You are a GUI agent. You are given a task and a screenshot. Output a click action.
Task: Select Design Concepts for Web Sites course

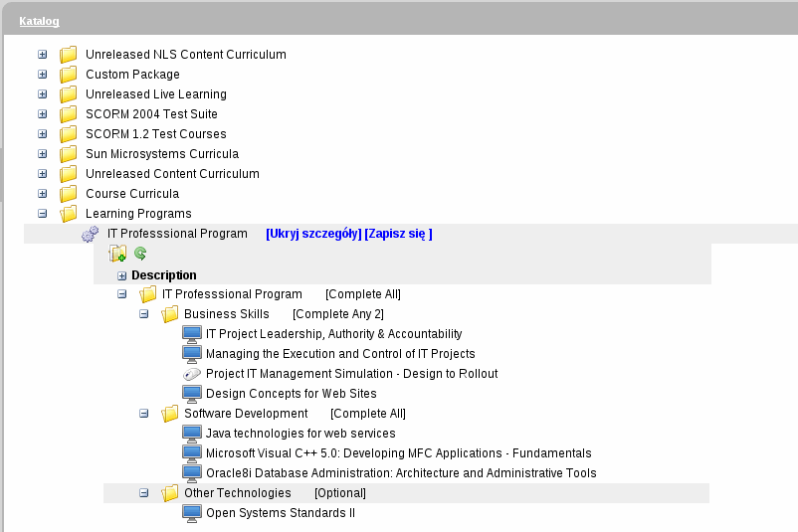click(x=291, y=394)
